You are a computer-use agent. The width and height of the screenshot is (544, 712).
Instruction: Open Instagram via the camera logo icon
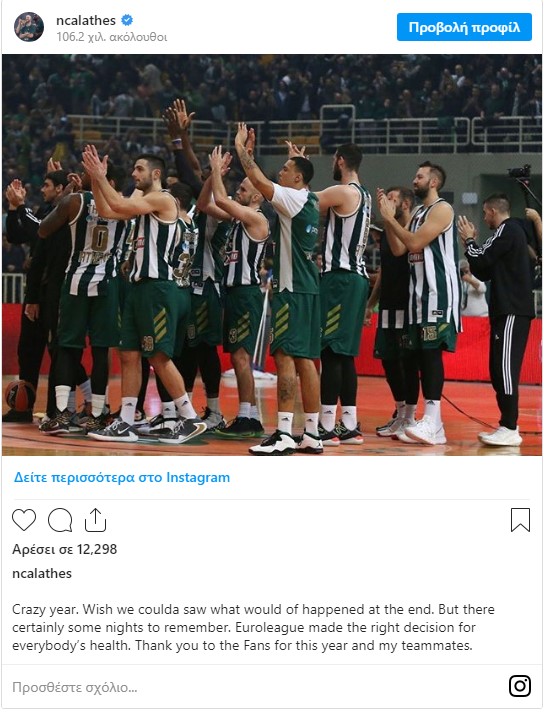point(520,686)
